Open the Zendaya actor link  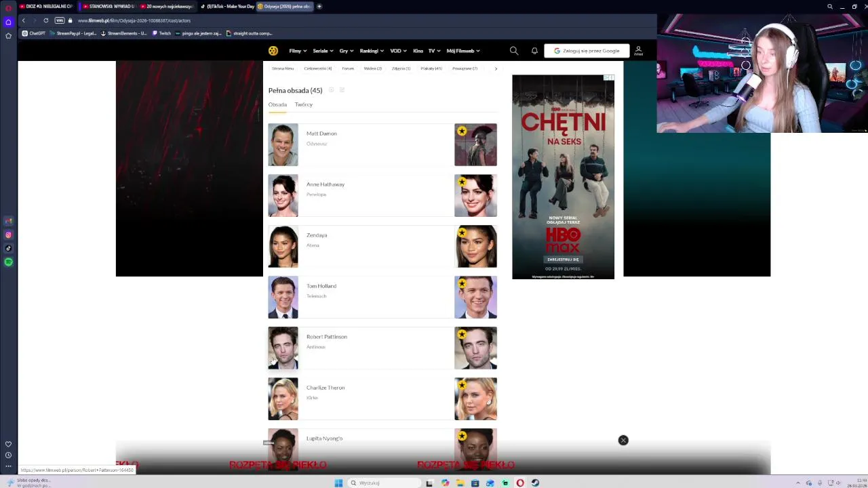pyautogui.click(x=317, y=235)
